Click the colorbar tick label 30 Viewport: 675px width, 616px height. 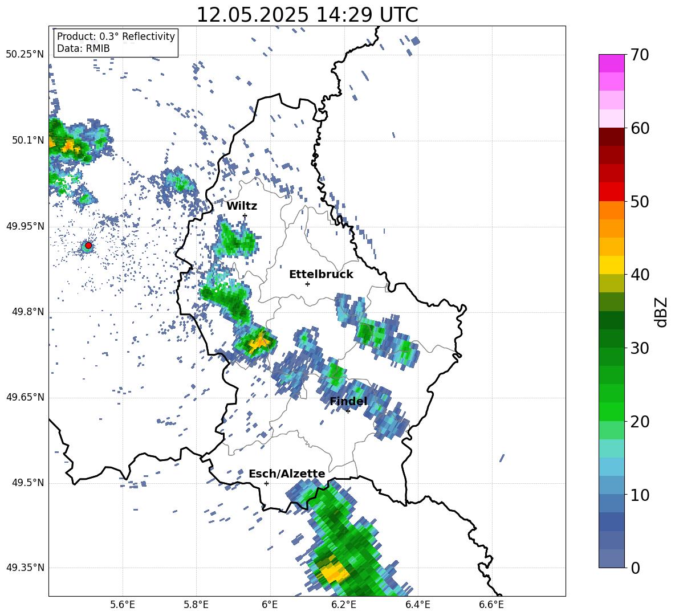[639, 348]
